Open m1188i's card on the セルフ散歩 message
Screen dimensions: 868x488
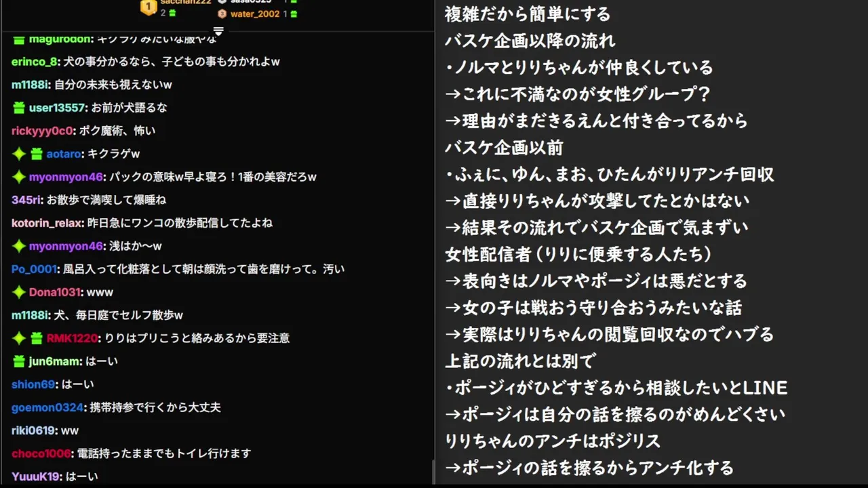tap(30, 315)
